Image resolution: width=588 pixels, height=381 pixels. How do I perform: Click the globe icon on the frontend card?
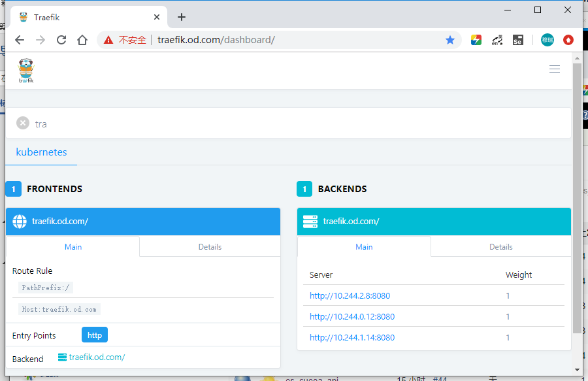point(20,222)
